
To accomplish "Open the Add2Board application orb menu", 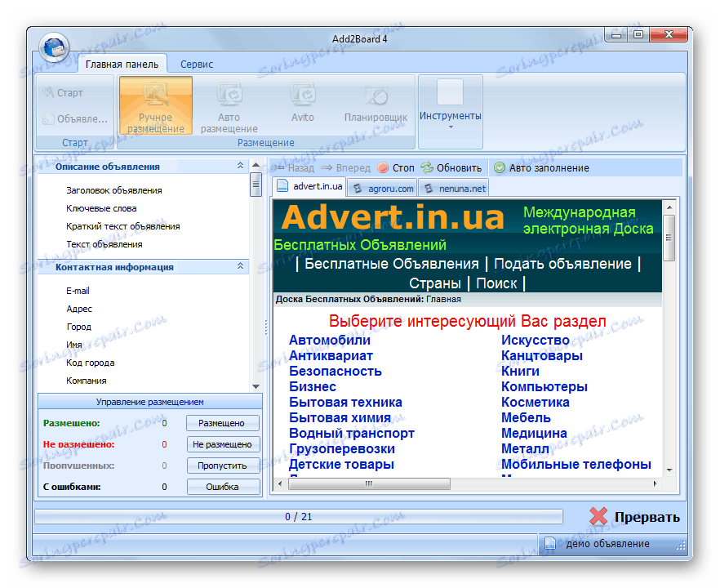I will click(54, 47).
